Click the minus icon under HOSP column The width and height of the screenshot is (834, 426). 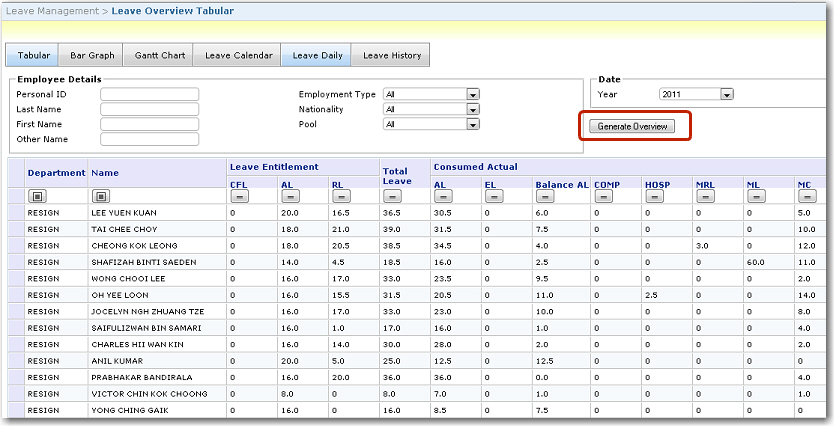point(654,197)
